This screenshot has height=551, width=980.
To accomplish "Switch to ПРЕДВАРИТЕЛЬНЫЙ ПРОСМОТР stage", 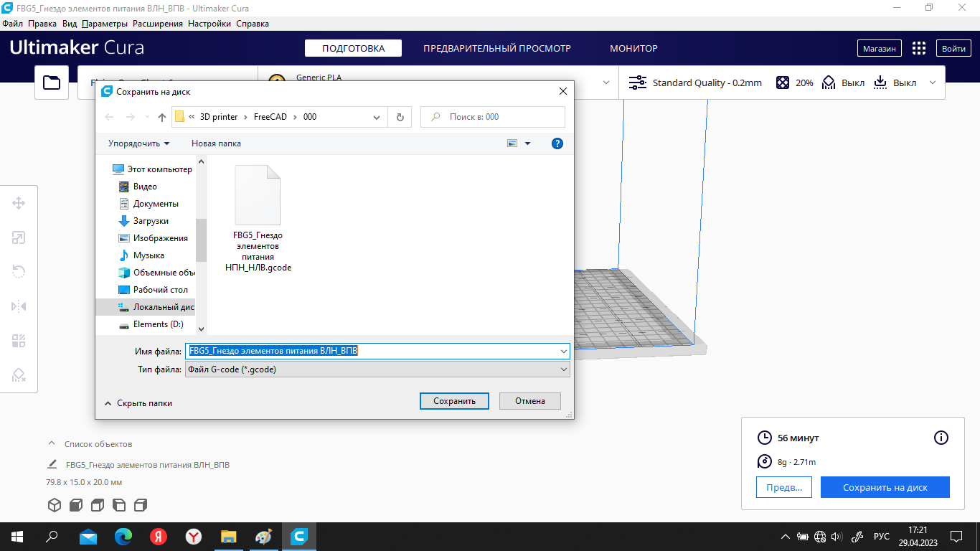I will [x=497, y=49].
